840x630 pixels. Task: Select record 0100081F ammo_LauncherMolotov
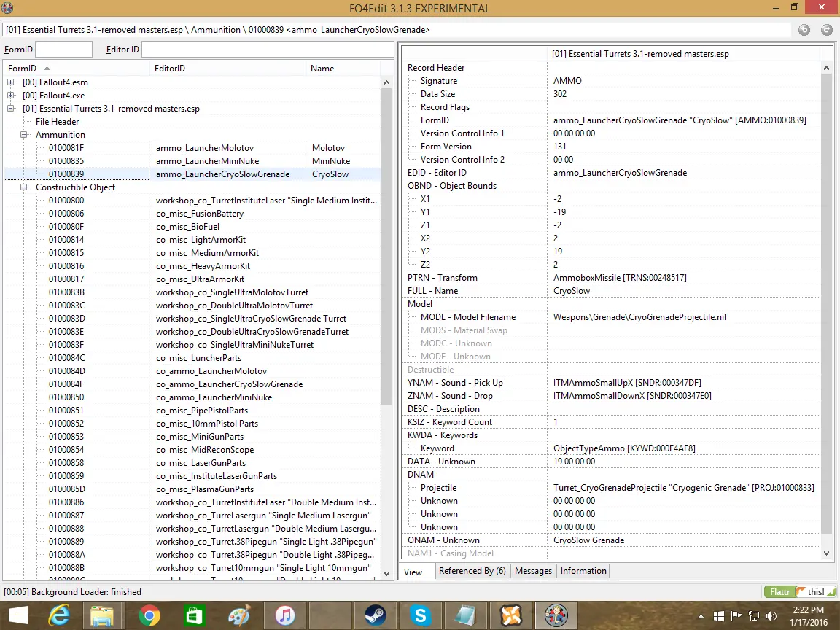192,149
